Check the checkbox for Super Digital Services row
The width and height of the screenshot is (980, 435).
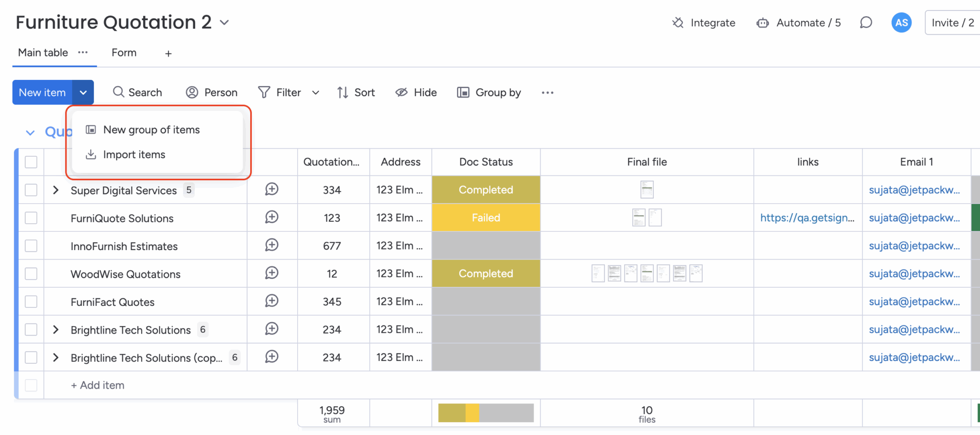tap(31, 190)
